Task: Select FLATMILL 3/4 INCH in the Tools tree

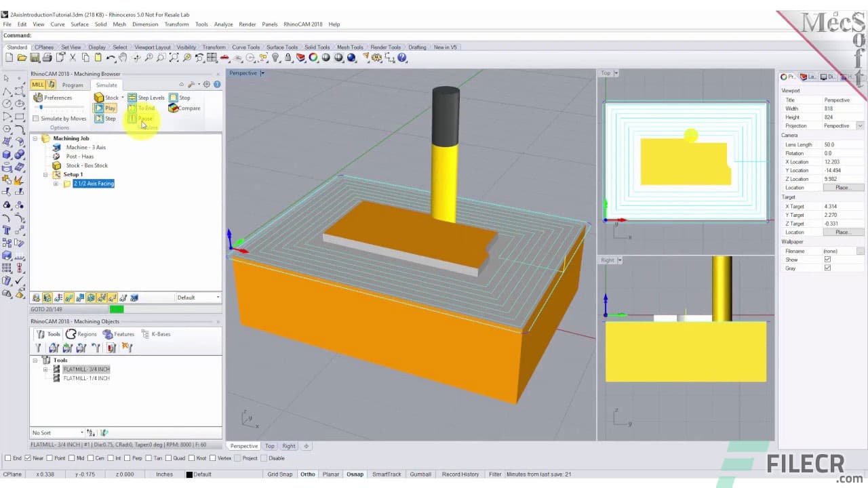Action: coord(86,369)
